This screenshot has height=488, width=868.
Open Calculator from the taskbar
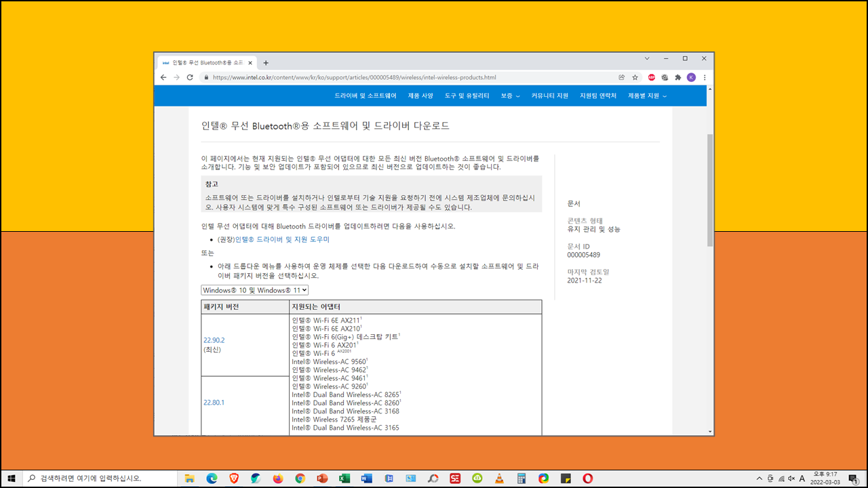click(521, 479)
